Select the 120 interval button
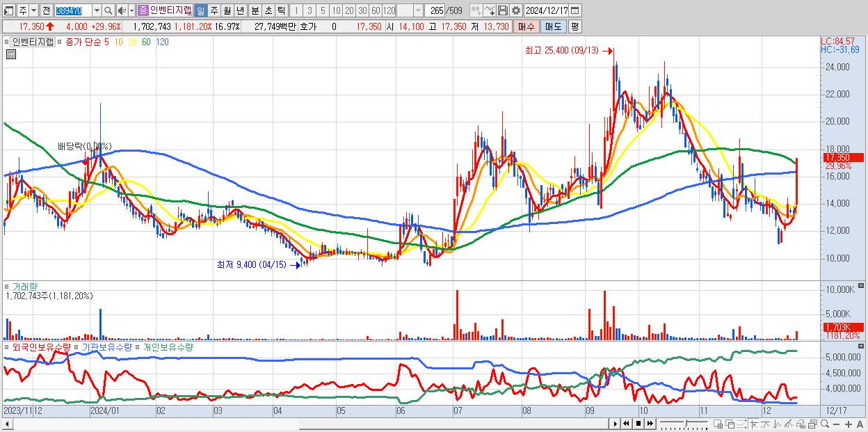The image size is (868, 432). click(x=389, y=10)
